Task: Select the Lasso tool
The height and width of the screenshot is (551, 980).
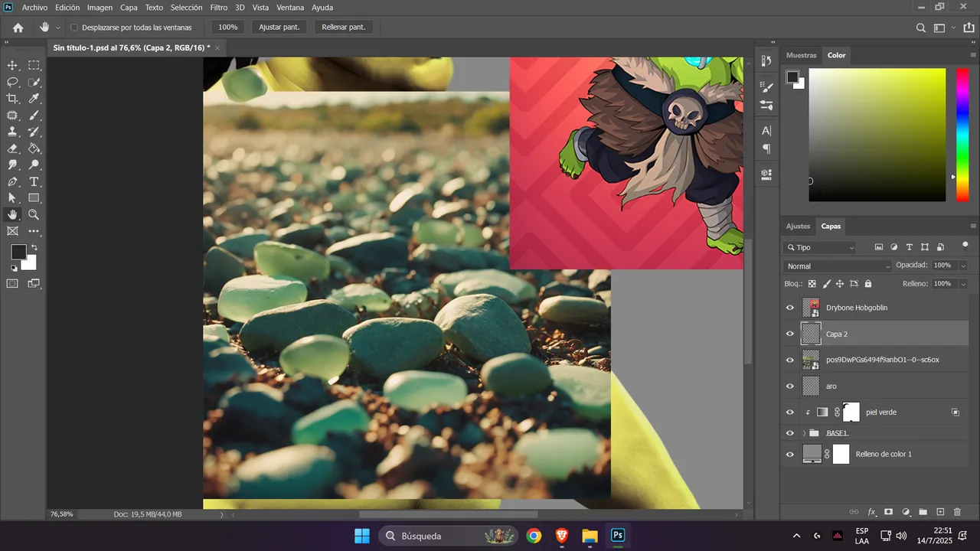Action: (x=12, y=82)
